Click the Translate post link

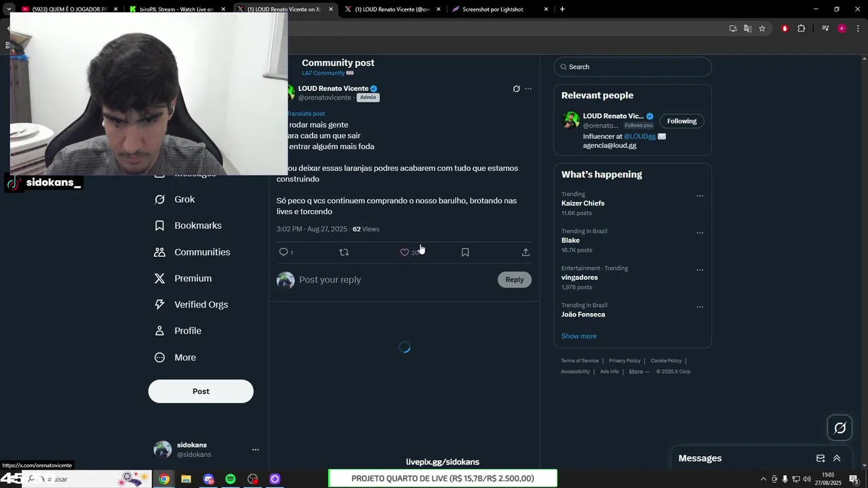pyautogui.click(x=307, y=114)
